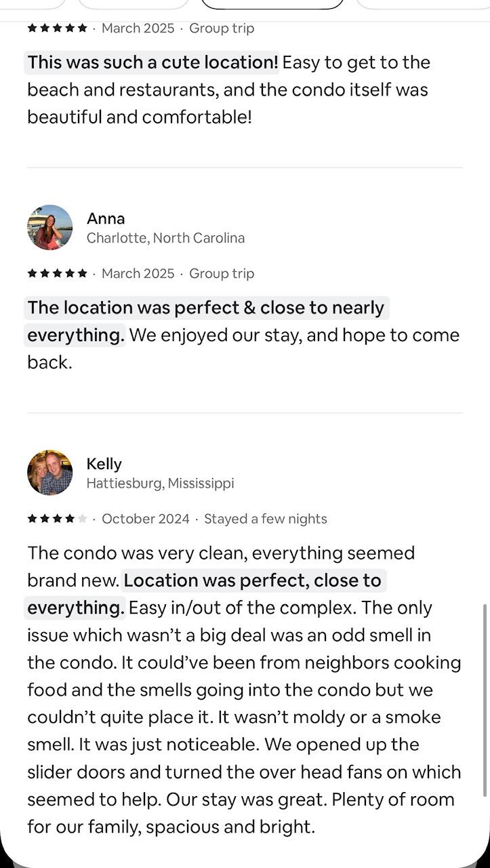Tap Anna's five-star rating
The height and width of the screenshot is (868, 490).
click(x=58, y=273)
